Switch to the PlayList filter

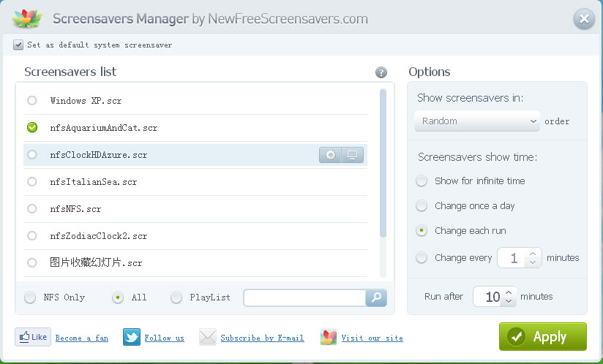[176, 297]
